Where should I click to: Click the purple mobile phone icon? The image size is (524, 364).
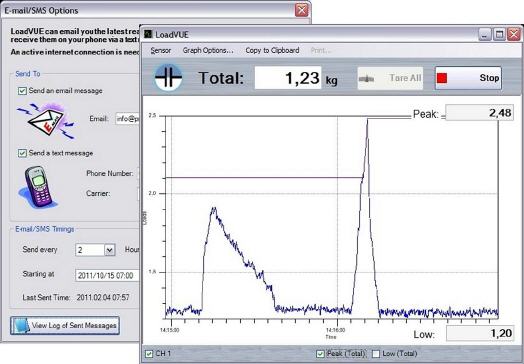pos(37,187)
